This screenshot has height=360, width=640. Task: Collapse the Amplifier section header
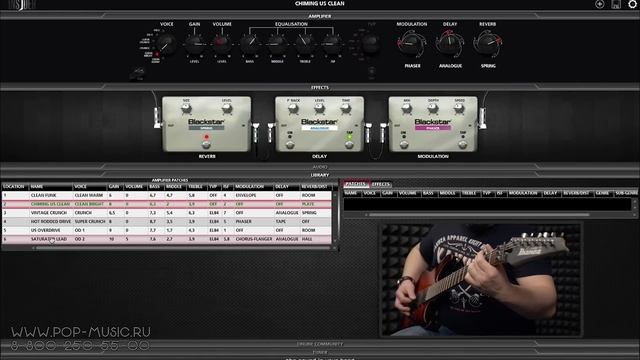point(320,16)
